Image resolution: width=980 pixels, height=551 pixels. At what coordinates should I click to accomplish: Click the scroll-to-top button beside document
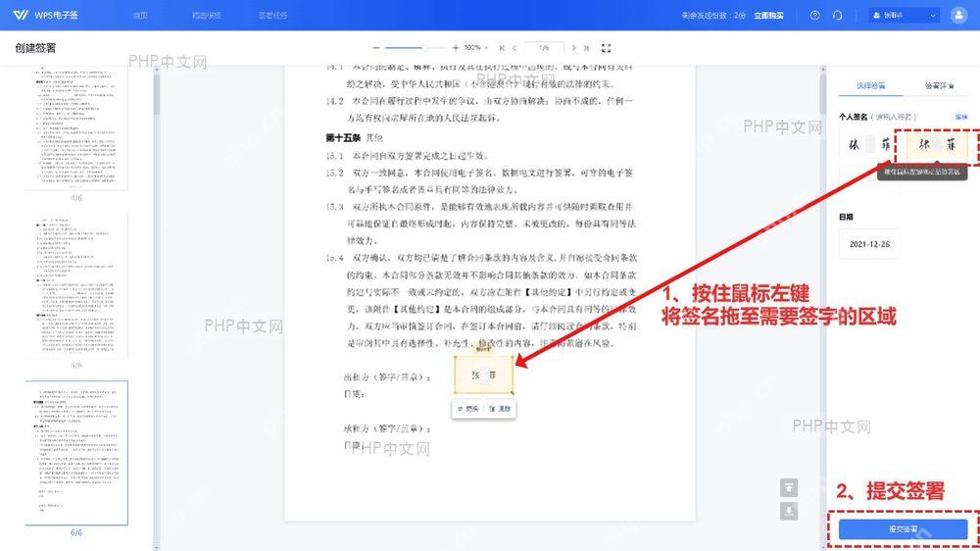(789, 487)
